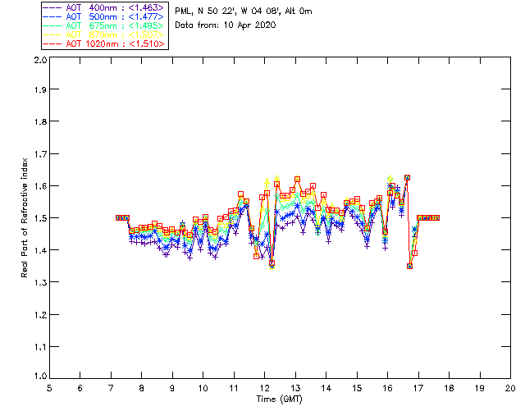Click the red square minimum at 12:15
Image resolution: width=525 pixels, height=420 pixels.
pyautogui.click(x=272, y=263)
